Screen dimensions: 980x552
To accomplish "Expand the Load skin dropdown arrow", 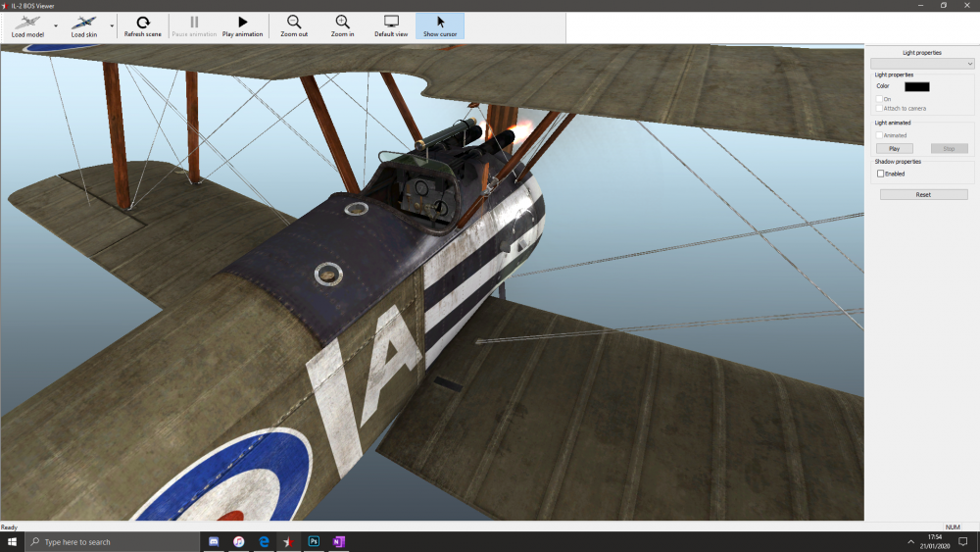I will pos(112,26).
